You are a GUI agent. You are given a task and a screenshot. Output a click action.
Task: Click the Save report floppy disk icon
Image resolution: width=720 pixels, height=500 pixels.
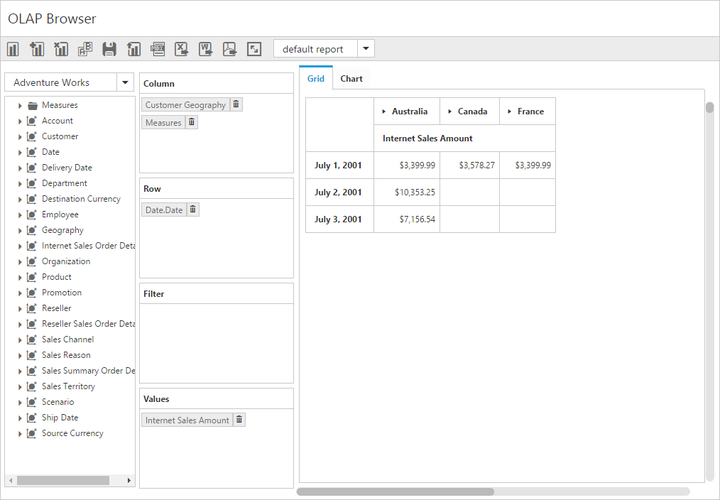pos(109,49)
